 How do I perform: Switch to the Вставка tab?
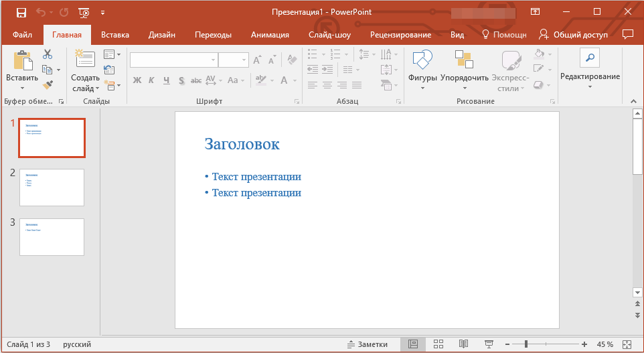pos(115,35)
